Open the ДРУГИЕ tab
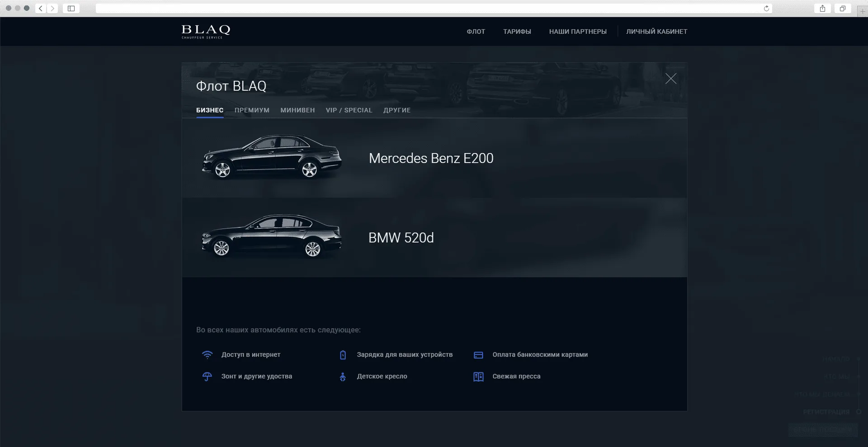Image resolution: width=868 pixels, height=447 pixels. [397, 110]
